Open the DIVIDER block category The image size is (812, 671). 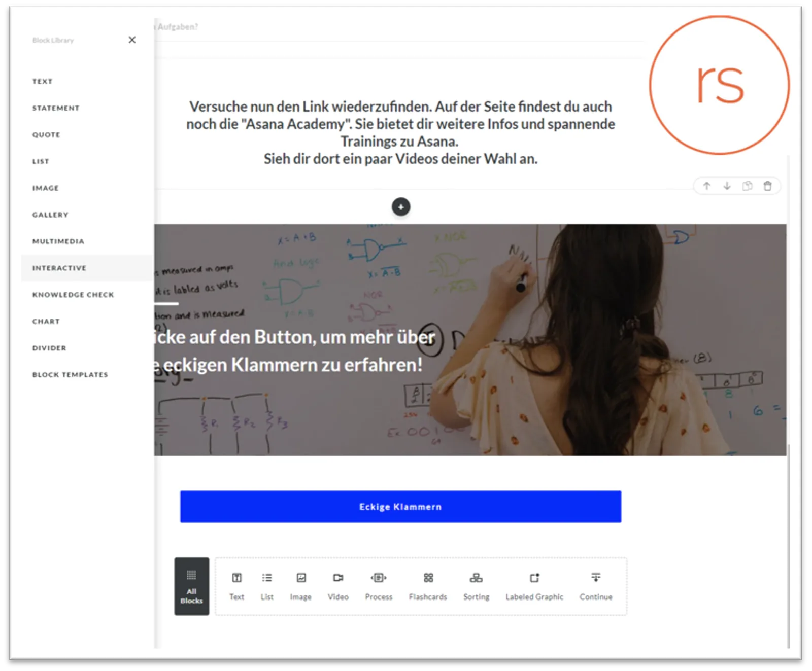coord(49,348)
